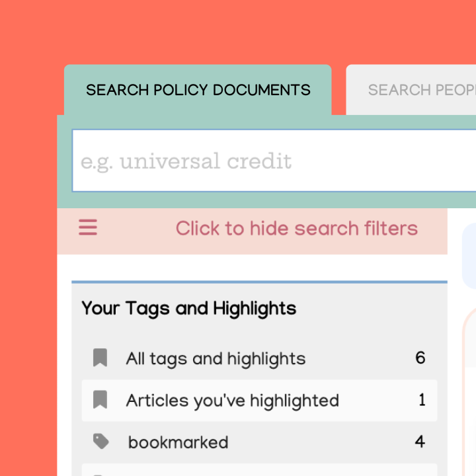476x476 pixels.
Task: Click the tag icon next to bookmarked
Action: pos(100,442)
